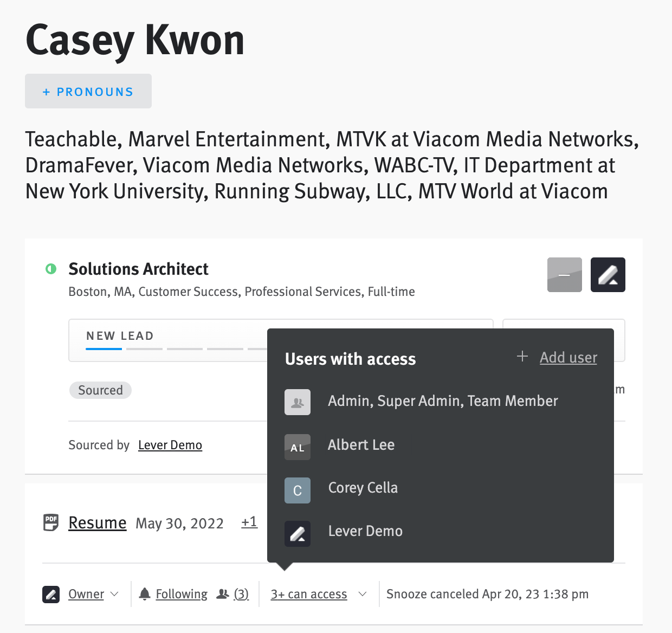Click the Lever Demo avatar in access list
The image size is (672, 633).
pos(298,534)
